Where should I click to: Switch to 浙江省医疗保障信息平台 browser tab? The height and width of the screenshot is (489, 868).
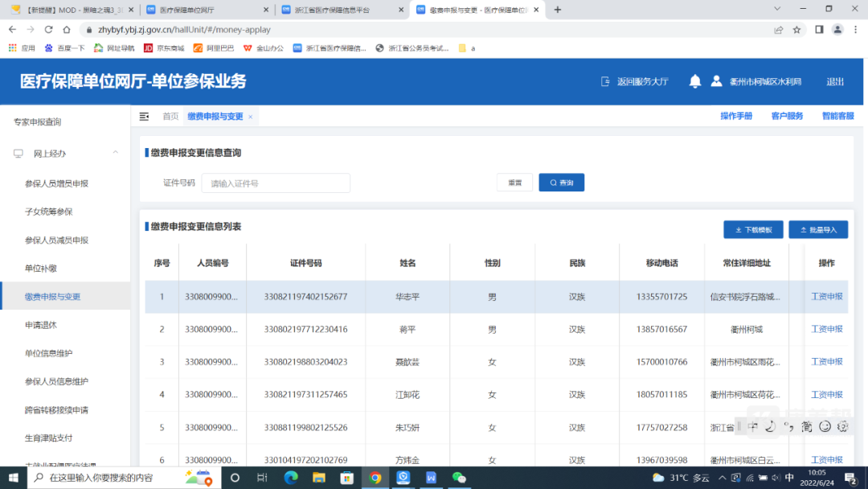[342, 10]
